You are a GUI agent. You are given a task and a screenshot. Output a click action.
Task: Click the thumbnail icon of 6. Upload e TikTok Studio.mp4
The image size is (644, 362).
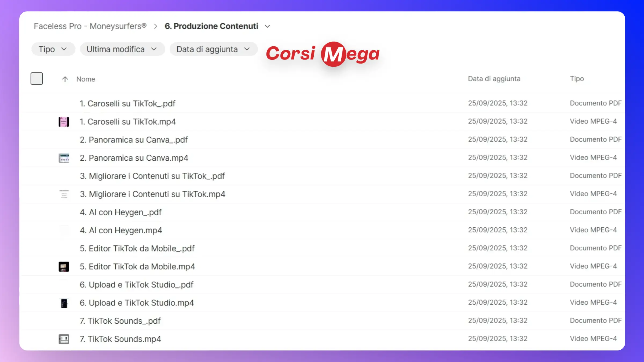[64, 303]
